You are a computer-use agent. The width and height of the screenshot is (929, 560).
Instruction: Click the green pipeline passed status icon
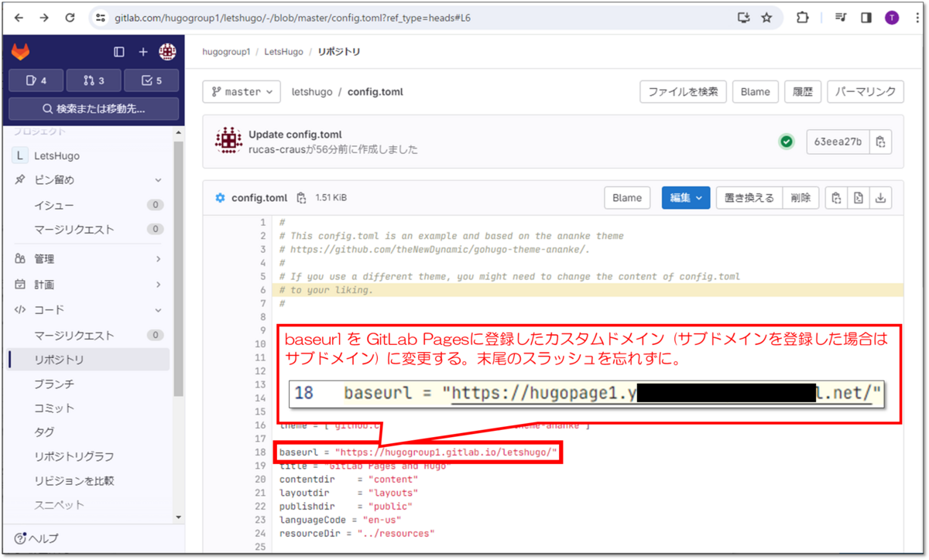pyautogui.click(x=787, y=142)
